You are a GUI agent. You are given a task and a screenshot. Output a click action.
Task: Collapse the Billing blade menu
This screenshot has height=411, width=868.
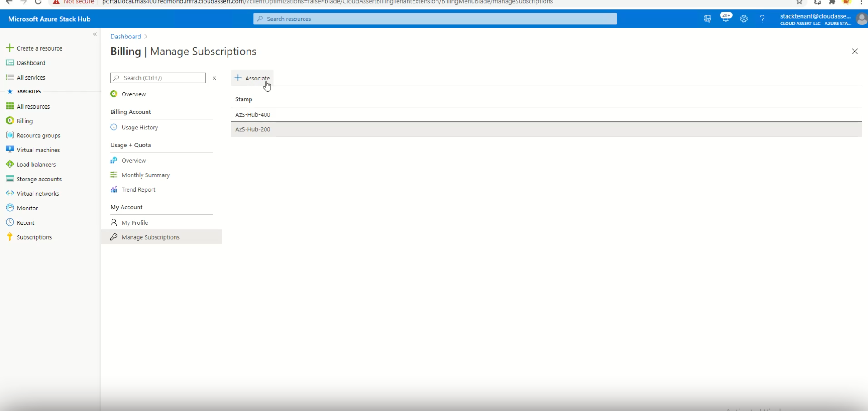click(x=214, y=78)
